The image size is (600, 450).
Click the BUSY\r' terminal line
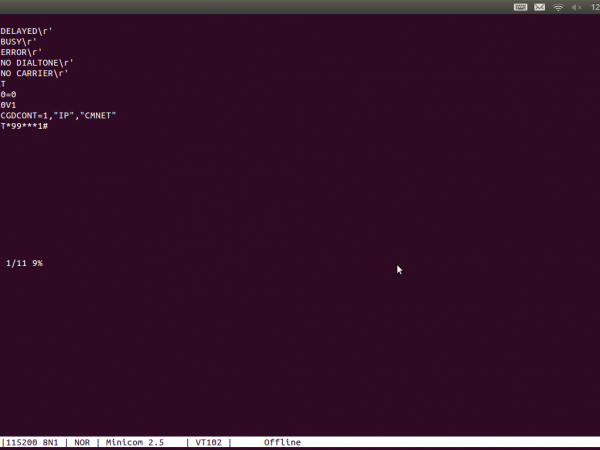point(19,42)
